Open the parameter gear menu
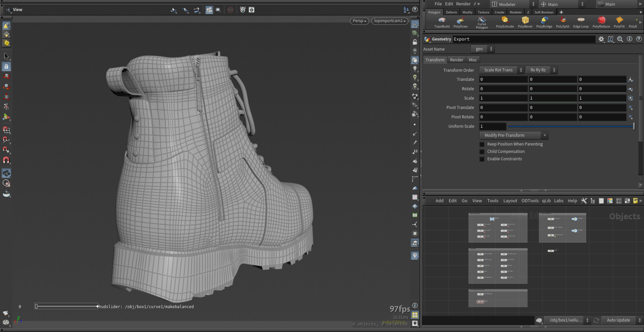This screenshot has width=644, height=332. pyautogui.click(x=601, y=39)
